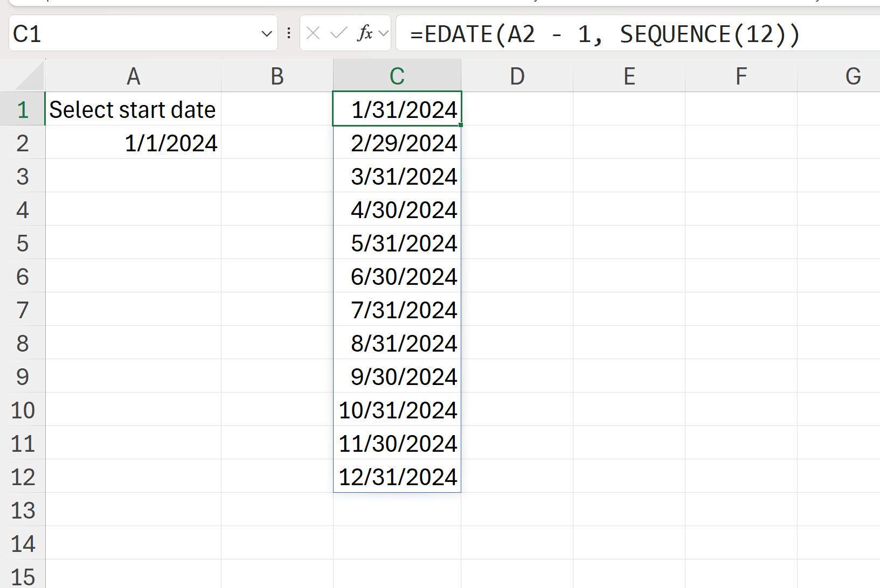Expand the dropdown next to fx
The image size is (880, 588).
pyautogui.click(x=384, y=33)
